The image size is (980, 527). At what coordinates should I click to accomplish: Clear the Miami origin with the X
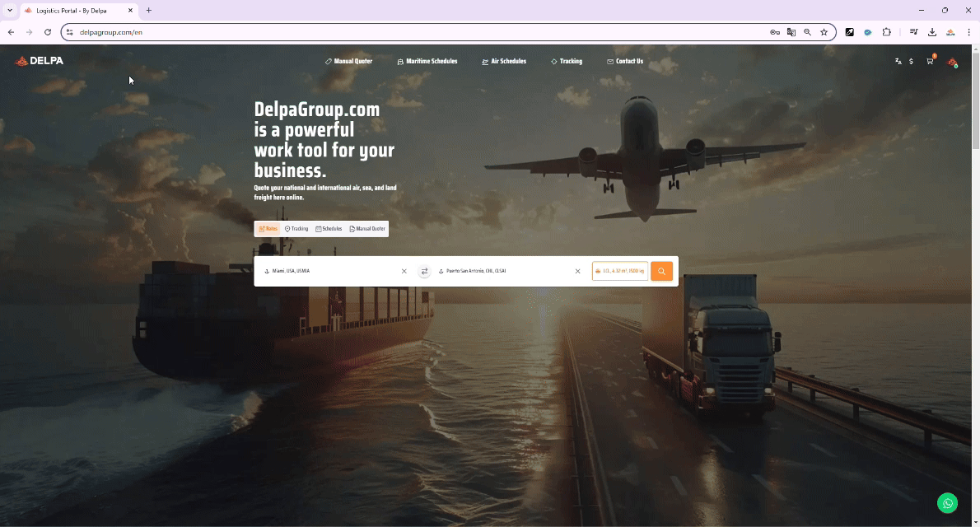pyautogui.click(x=404, y=271)
